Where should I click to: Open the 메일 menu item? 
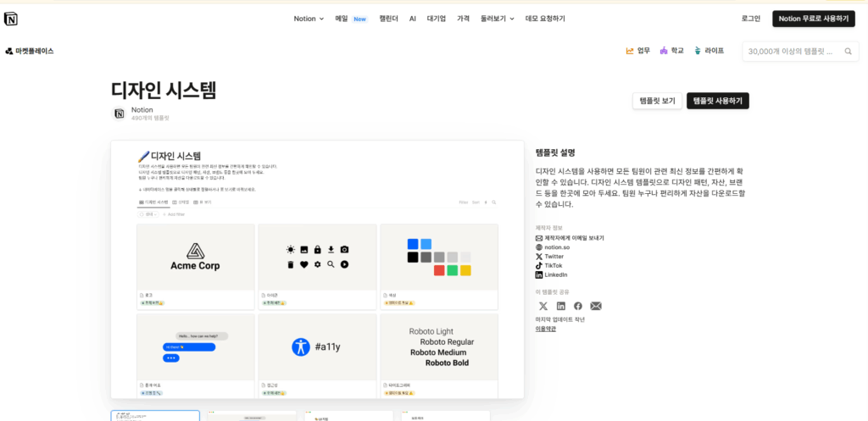point(341,19)
